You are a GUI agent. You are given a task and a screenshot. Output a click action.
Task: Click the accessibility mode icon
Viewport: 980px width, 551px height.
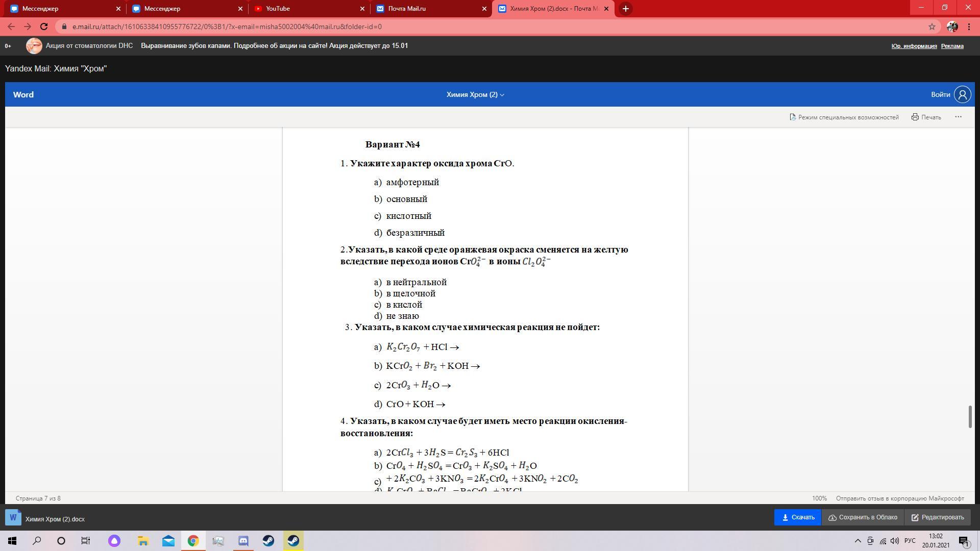click(x=793, y=117)
